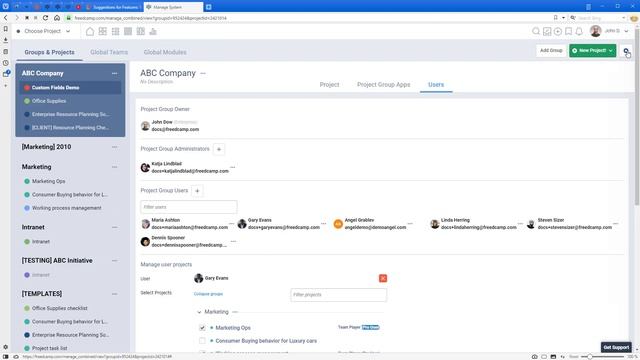Open the home dashboard icon
Viewport: 640px width, 360px height.
(90, 31)
